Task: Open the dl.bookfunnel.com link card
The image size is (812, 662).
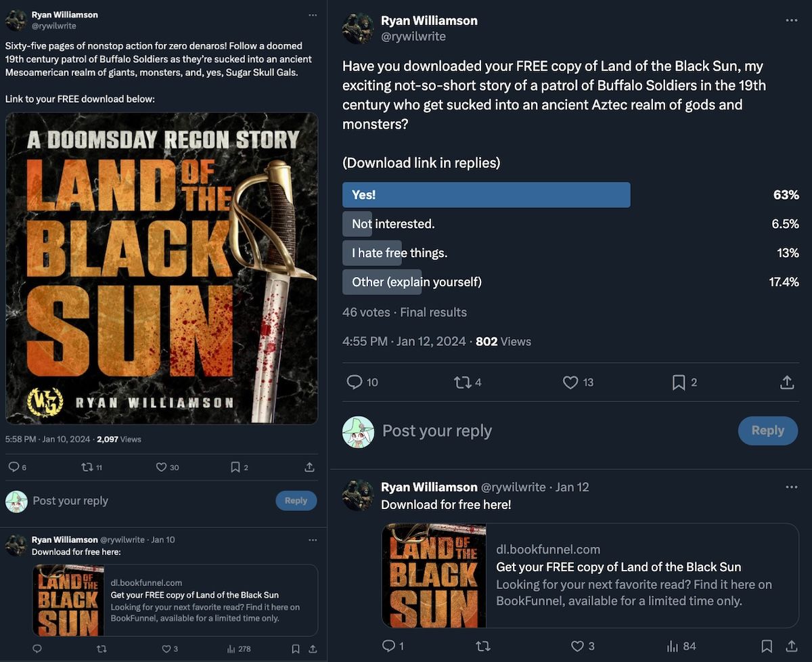Action: [589, 575]
